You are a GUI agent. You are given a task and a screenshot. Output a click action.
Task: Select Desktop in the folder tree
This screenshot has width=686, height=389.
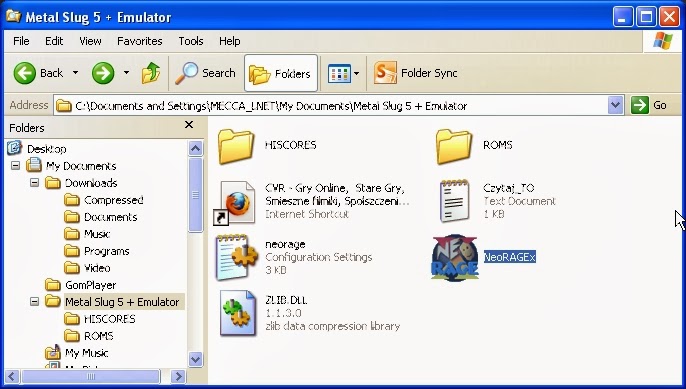tap(46, 149)
